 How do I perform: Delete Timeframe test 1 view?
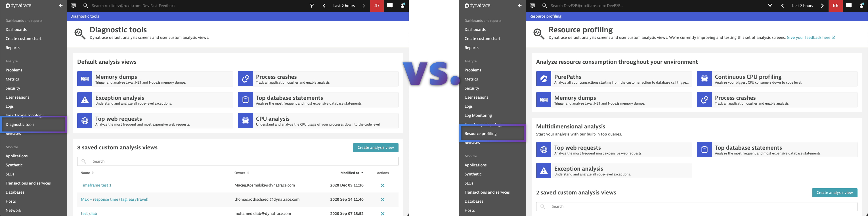click(382, 185)
